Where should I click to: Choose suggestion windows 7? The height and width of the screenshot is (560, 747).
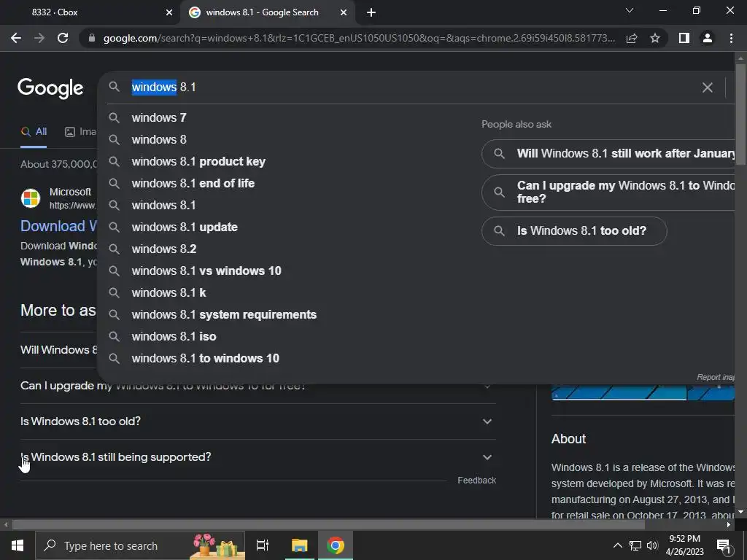[x=158, y=117]
